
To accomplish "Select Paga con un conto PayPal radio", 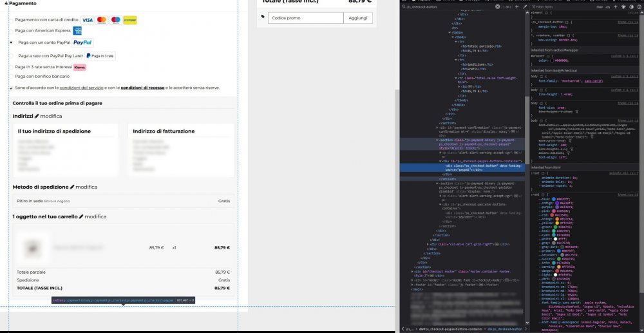I will 11,43.
